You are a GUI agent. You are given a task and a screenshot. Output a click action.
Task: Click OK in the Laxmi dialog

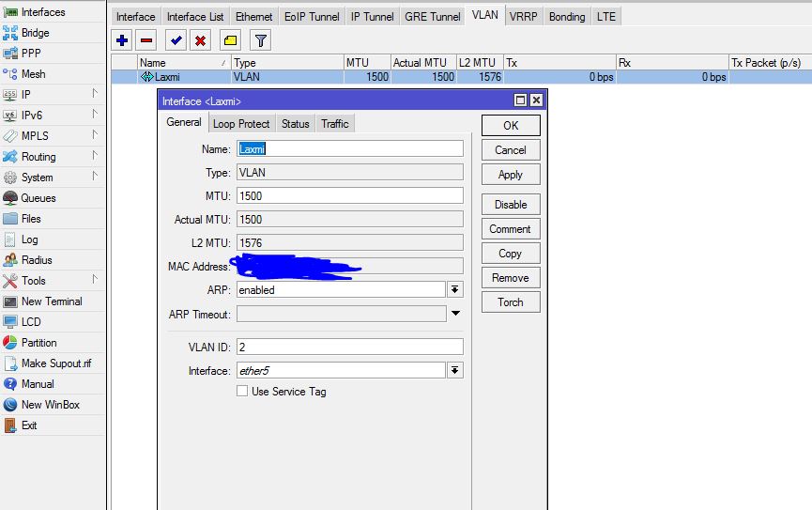click(x=511, y=126)
